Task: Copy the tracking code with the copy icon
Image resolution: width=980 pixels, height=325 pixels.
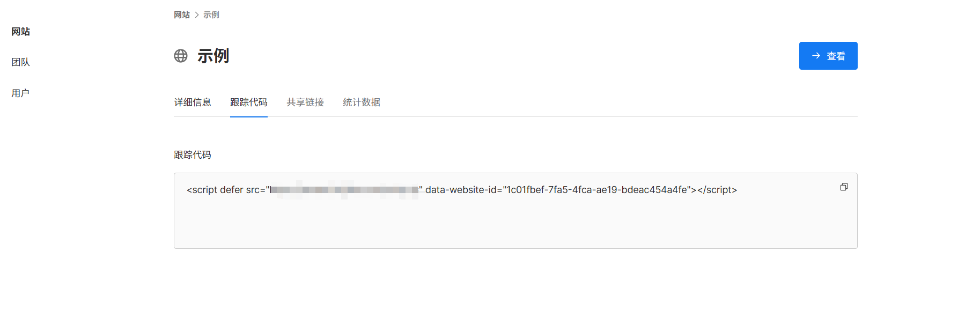Action: (x=844, y=187)
